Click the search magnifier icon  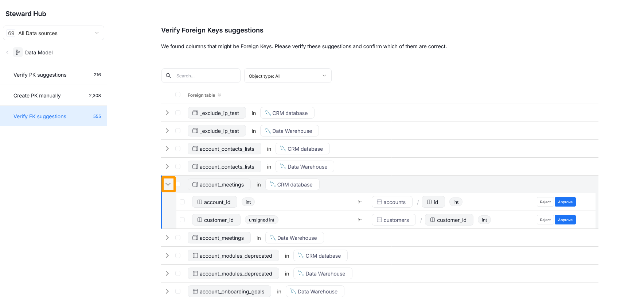(168, 76)
